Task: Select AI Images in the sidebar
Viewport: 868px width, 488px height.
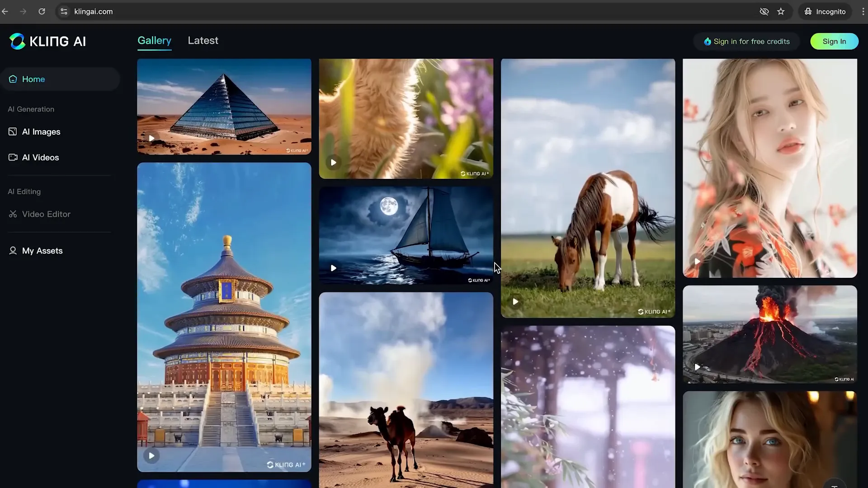Action: tap(41, 131)
